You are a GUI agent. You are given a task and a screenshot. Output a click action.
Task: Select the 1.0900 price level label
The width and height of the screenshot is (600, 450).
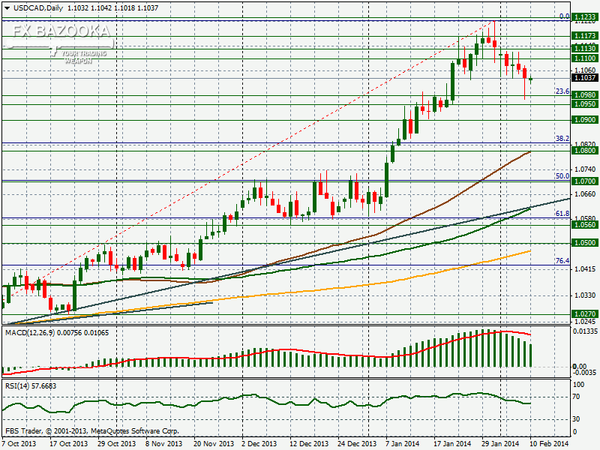(x=585, y=120)
